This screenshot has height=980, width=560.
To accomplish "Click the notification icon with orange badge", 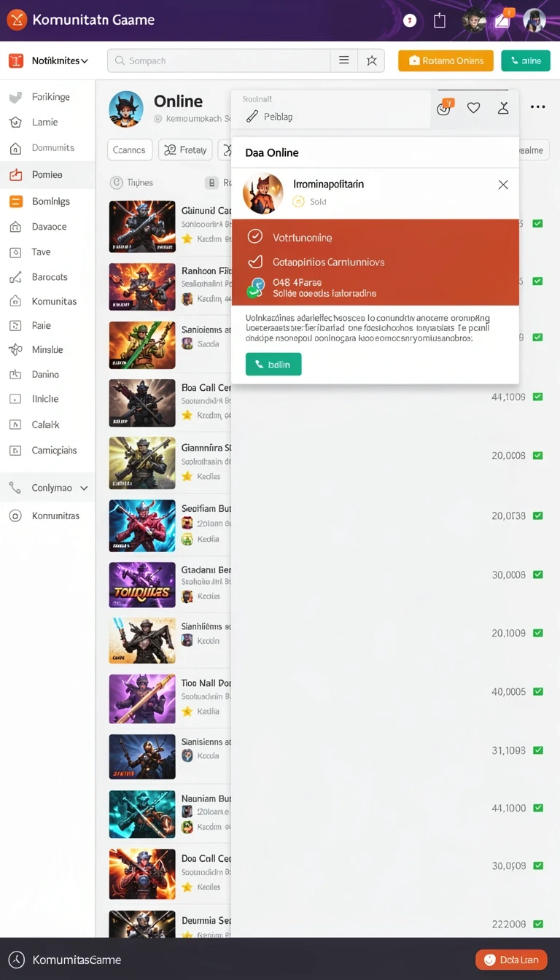I will coord(503,20).
